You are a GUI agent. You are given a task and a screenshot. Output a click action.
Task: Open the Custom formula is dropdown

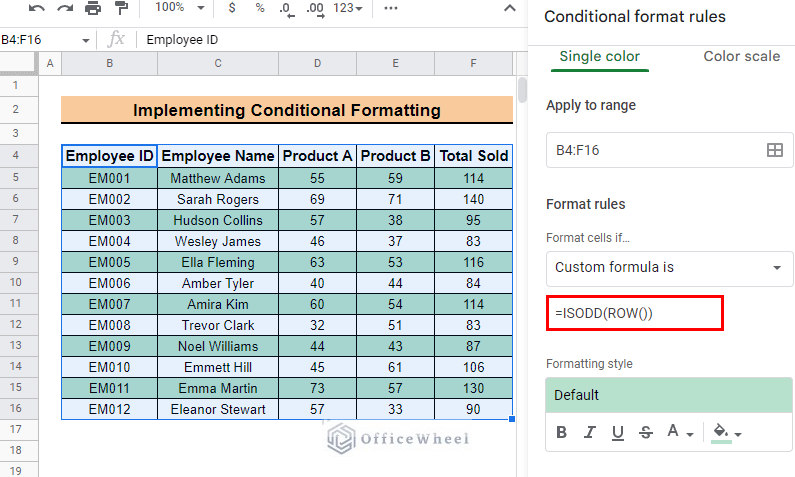[x=669, y=267]
